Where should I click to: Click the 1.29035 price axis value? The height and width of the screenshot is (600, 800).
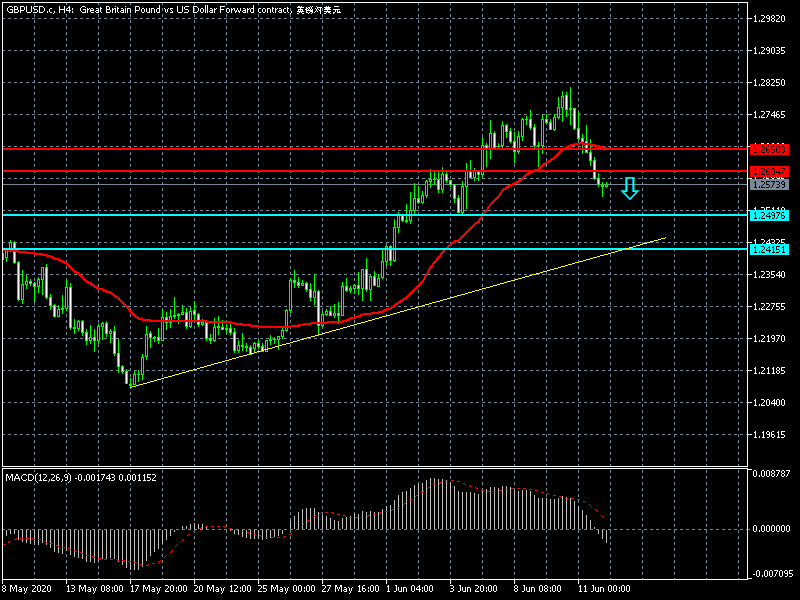tap(769, 51)
